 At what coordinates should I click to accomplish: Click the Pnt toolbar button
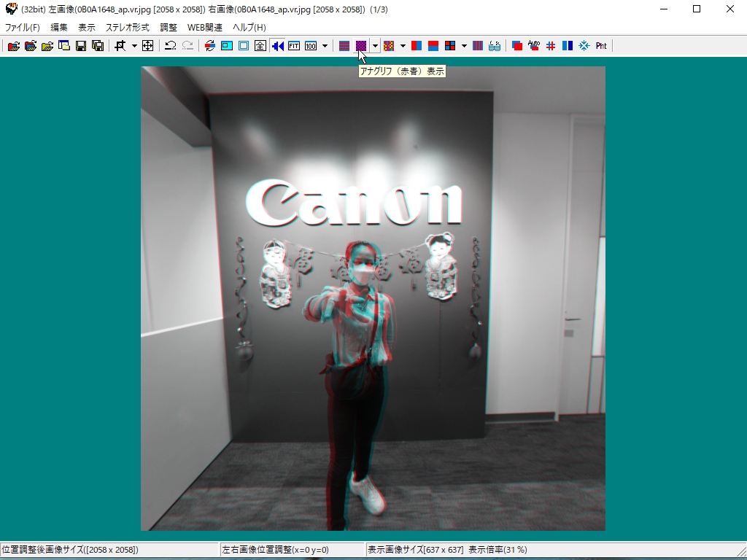[x=601, y=46]
